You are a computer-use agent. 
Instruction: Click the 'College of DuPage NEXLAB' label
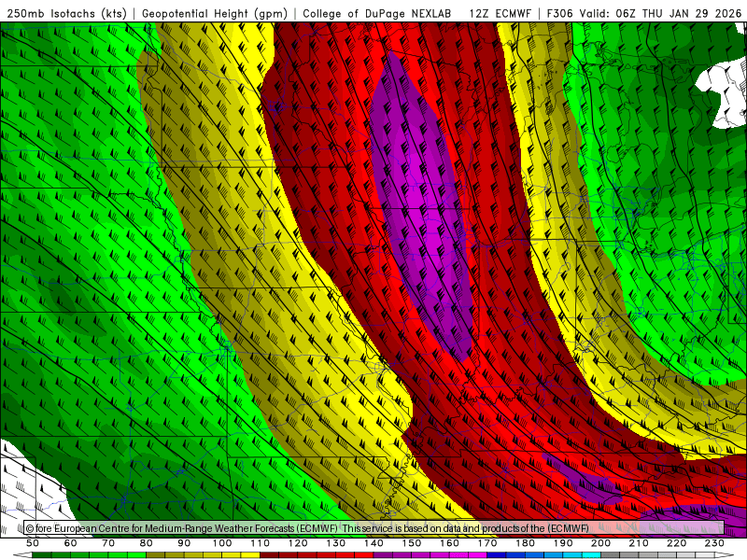377,13
